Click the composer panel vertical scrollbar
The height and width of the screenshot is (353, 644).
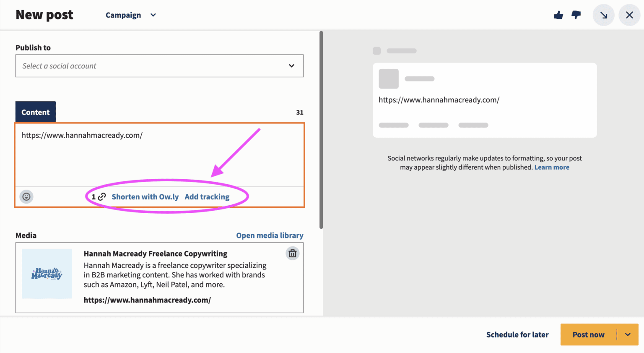point(321,130)
